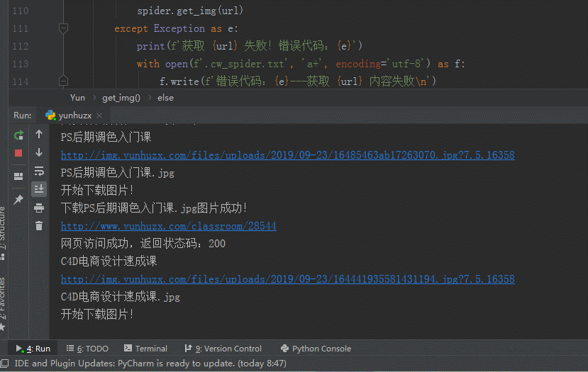Click the 'PS后期调色入门课' console output line
Viewport: 588px width, 372px height.
[x=106, y=137]
